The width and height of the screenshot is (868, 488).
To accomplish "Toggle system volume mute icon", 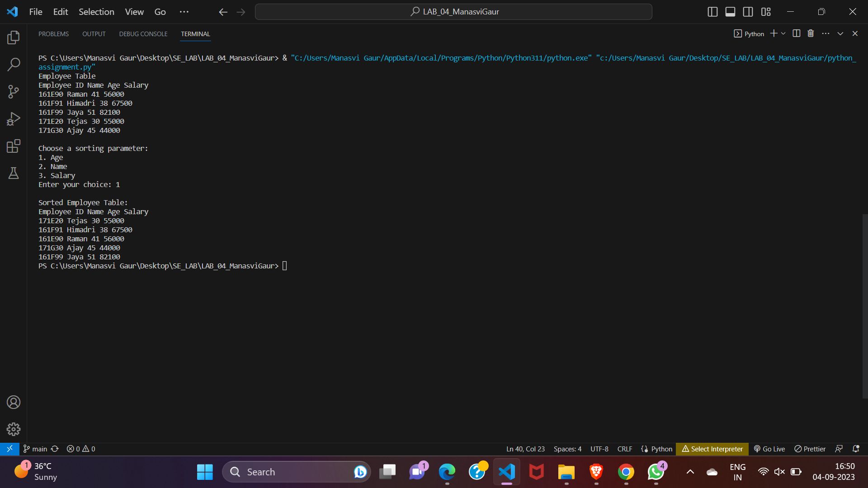I will (x=779, y=472).
